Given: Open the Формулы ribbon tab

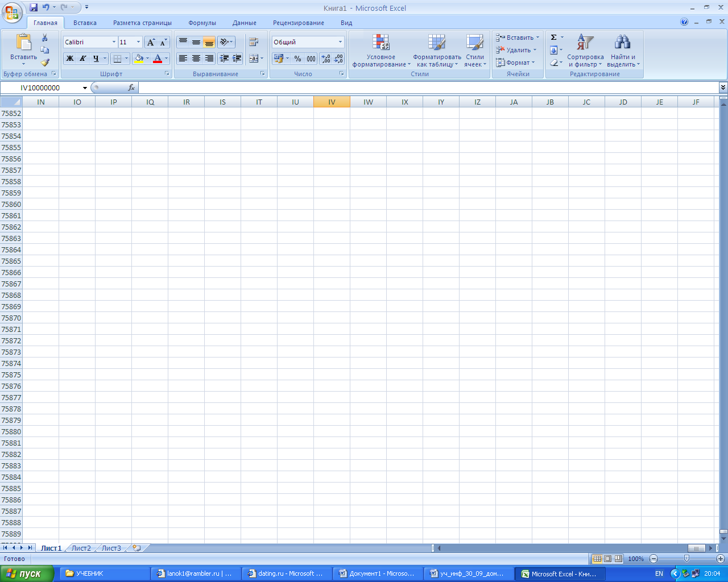Looking at the screenshot, I should click(202, 23).
